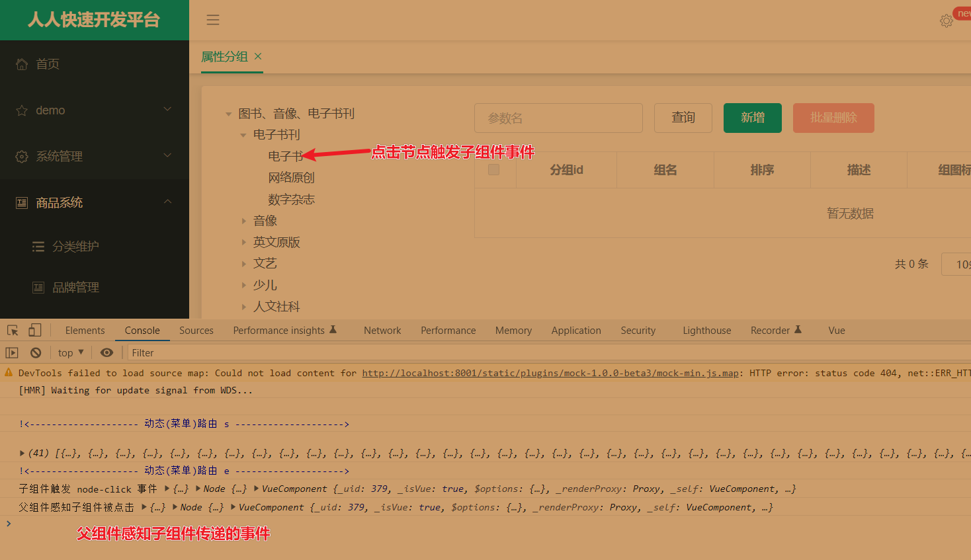This screenshot has height=560, width=971.
Task: Create live expression with eye icon
Action: [x=106, y=352]
